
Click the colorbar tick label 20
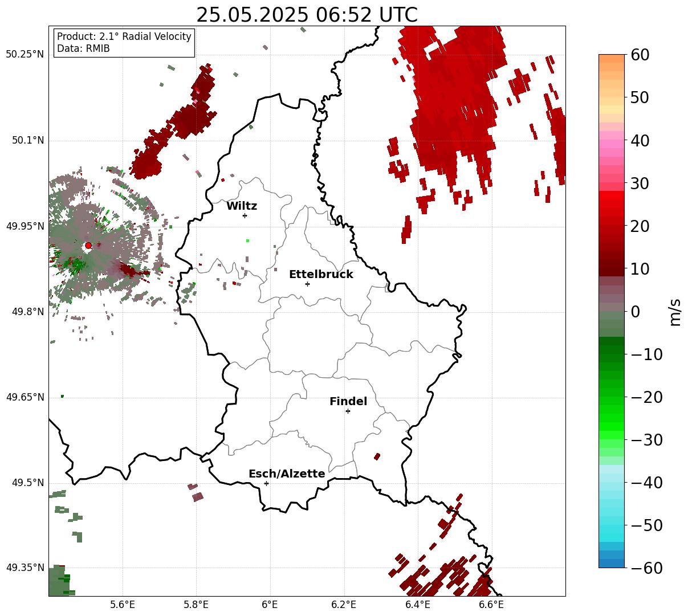point(640,226)
